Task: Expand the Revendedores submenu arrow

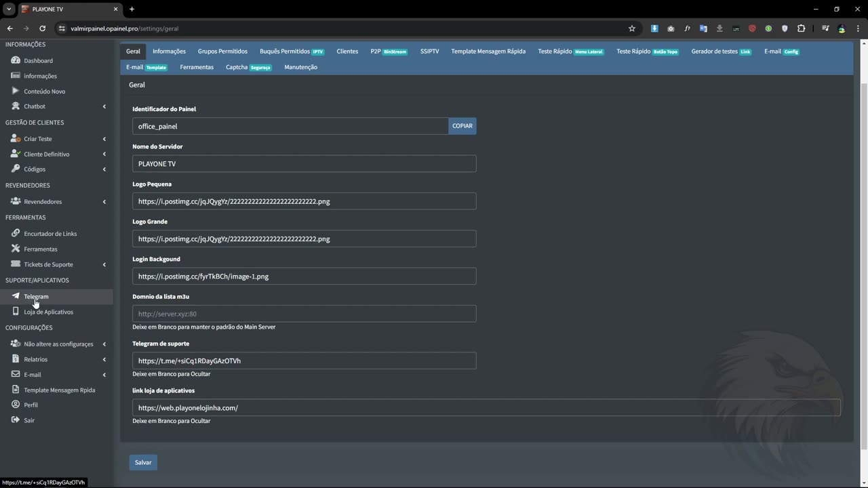Action: (104, 201)
